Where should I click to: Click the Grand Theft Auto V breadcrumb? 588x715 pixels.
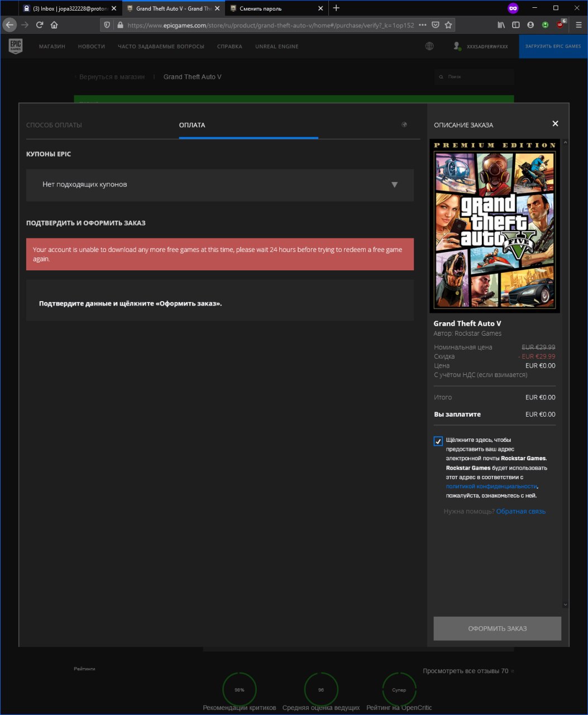point(192,77)
